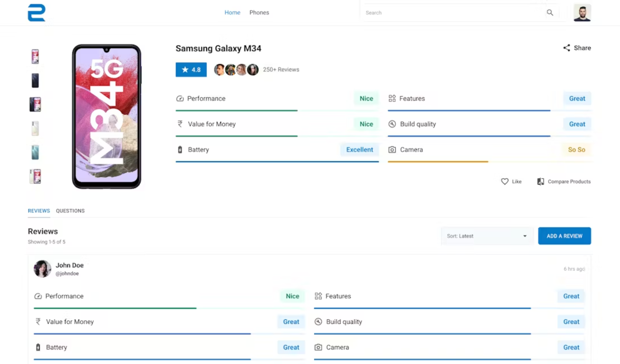Click the product Value for Money Nice badge
Screen dimensions: 620x364
coord(366,124)
